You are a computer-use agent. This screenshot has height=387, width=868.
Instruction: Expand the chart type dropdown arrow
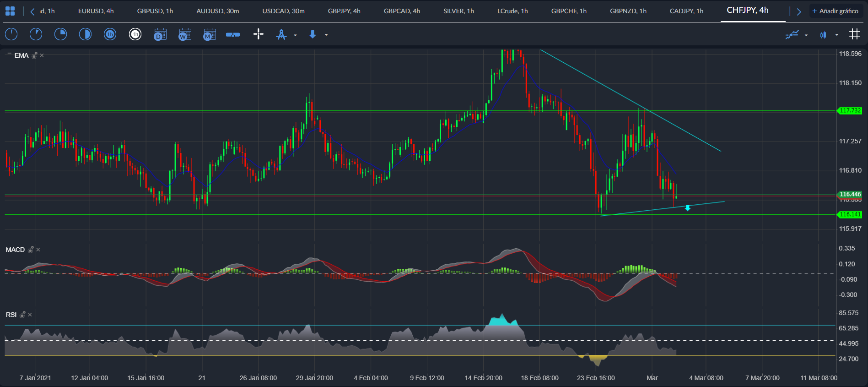click(x=837, y=35)
